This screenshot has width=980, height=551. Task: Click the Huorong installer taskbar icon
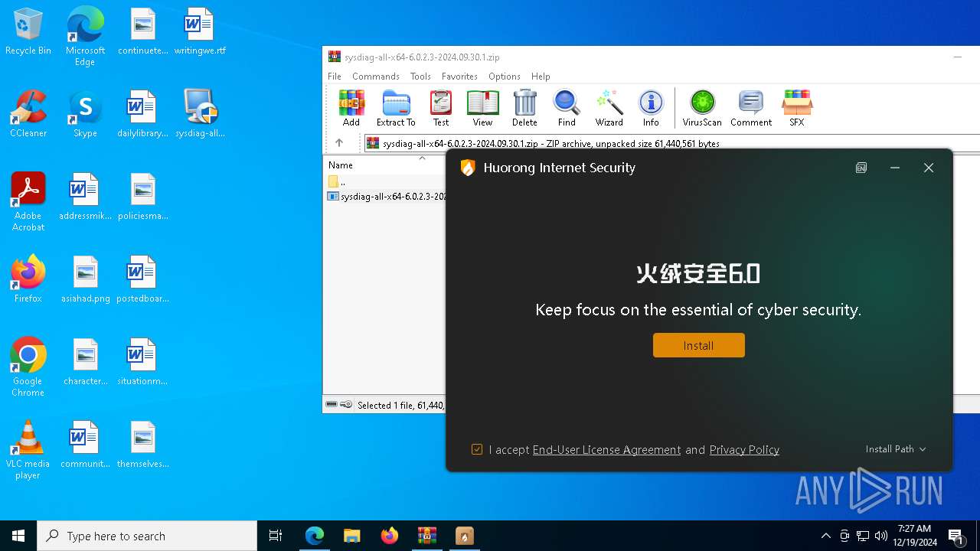(464, 536)
